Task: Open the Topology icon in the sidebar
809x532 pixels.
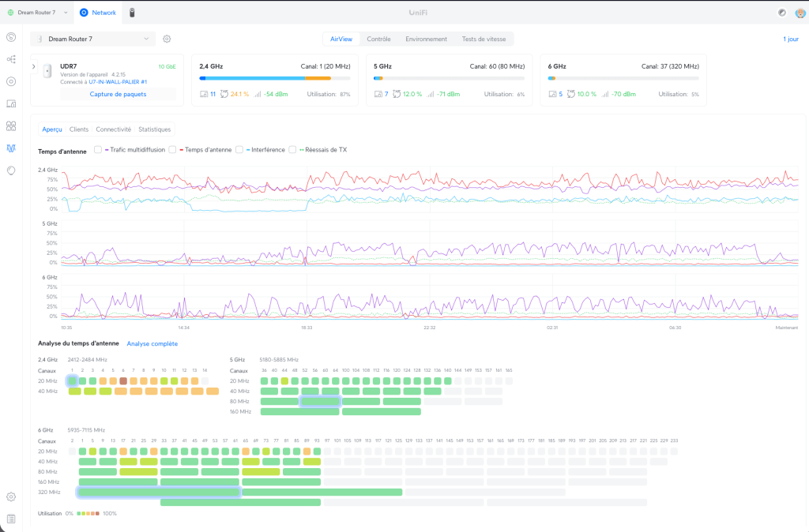Action: click(x=11, y=59)
